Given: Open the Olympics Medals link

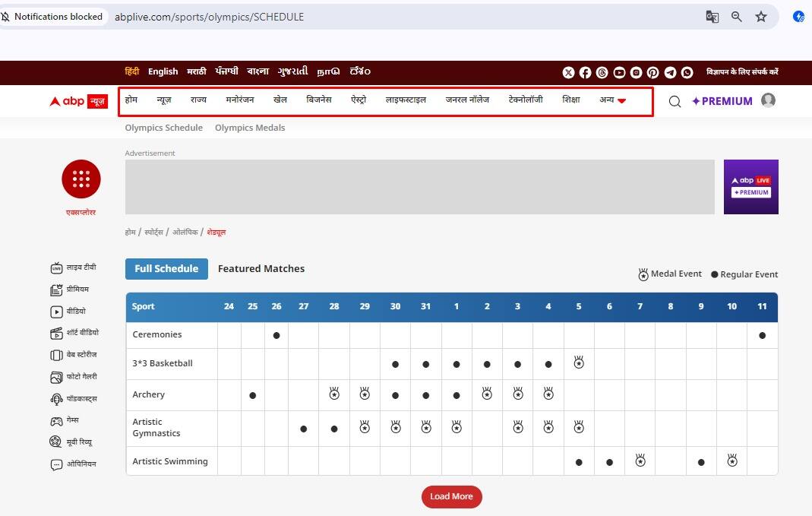Looking at the screenshot, I should pyautogui.click(x=250, y=128).
